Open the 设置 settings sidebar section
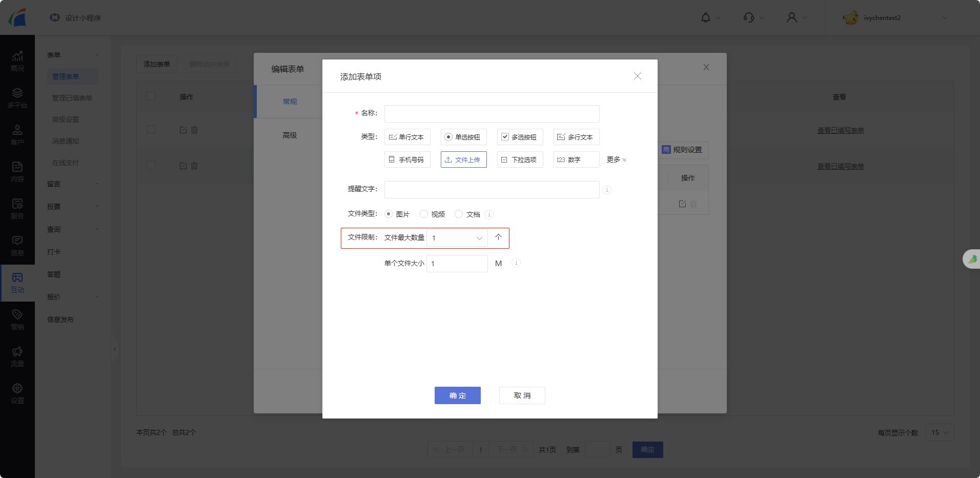 (x=17, y=393)
